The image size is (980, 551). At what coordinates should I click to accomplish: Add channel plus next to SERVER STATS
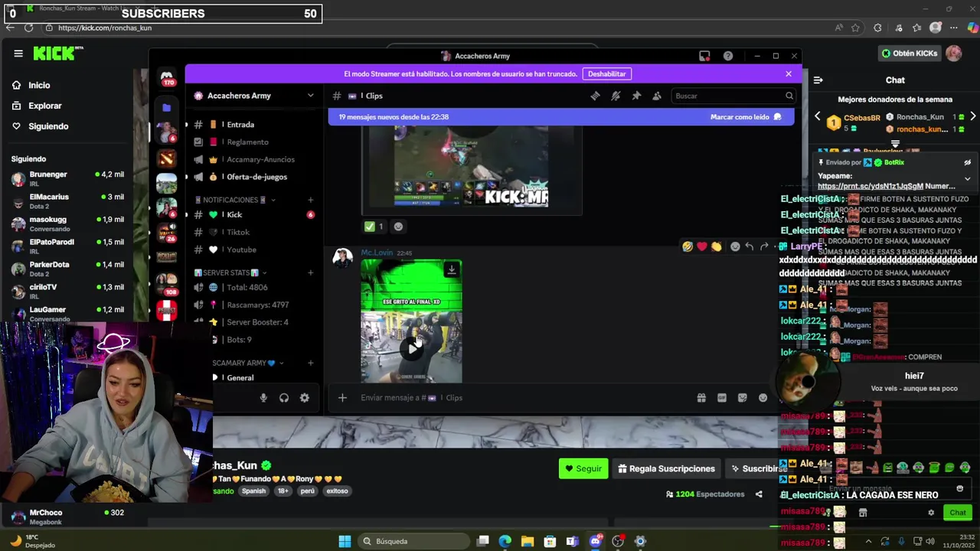click(x=310, y=272)
